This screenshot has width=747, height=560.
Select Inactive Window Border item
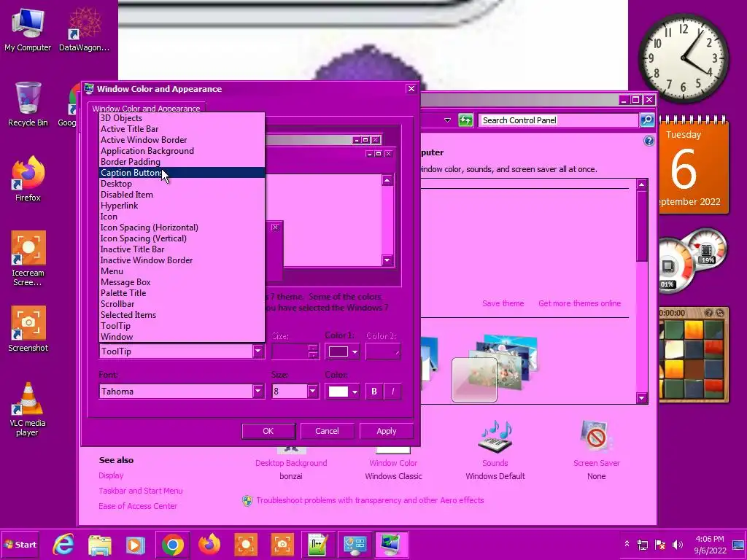[x=182, y=260]
